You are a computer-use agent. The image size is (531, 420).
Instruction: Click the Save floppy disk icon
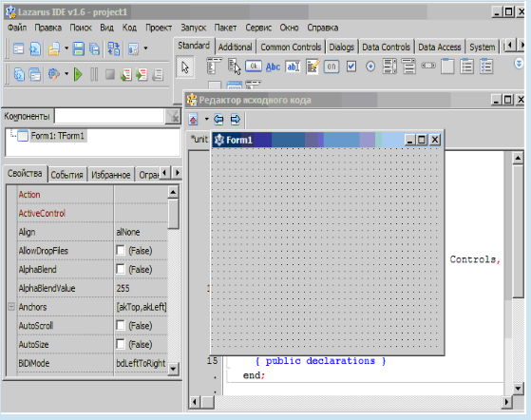[x=79, y=48]
